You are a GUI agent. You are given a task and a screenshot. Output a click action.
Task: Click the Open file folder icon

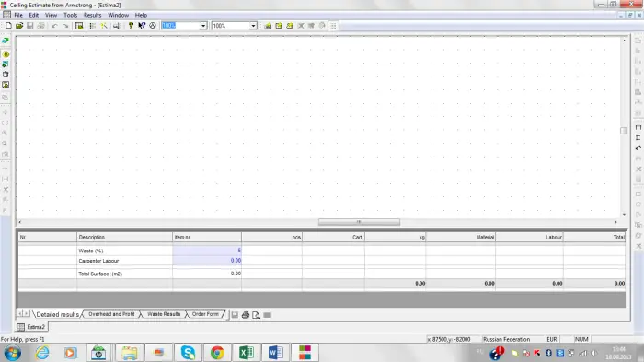click(x=19, y=26)
